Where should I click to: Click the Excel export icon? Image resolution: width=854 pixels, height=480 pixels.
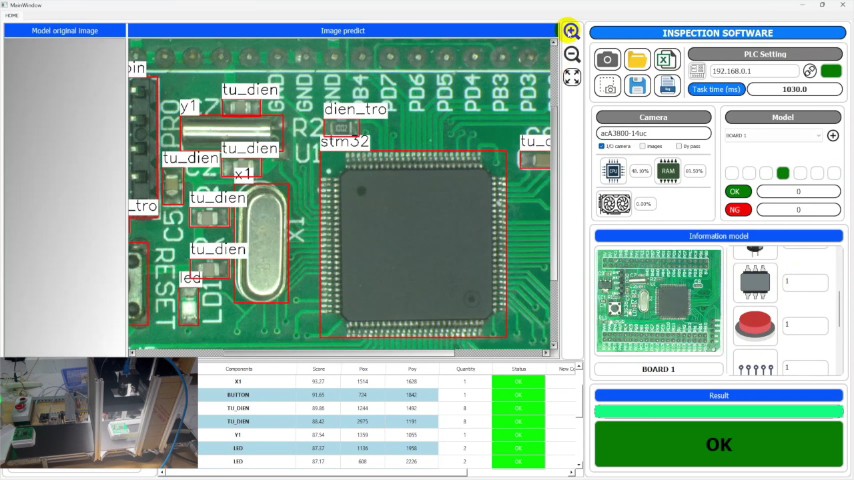[666, 59]
